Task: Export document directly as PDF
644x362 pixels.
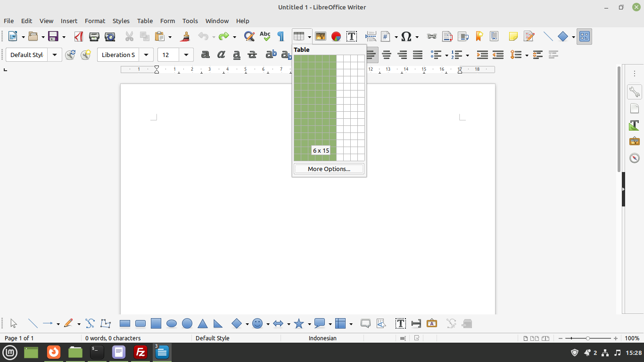Action: (79, 36)
